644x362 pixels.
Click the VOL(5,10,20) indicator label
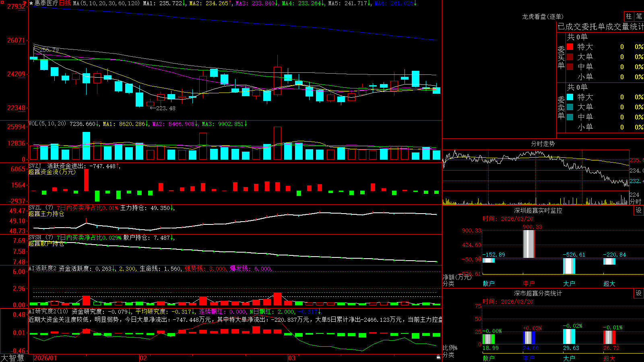tap(47, 124)
